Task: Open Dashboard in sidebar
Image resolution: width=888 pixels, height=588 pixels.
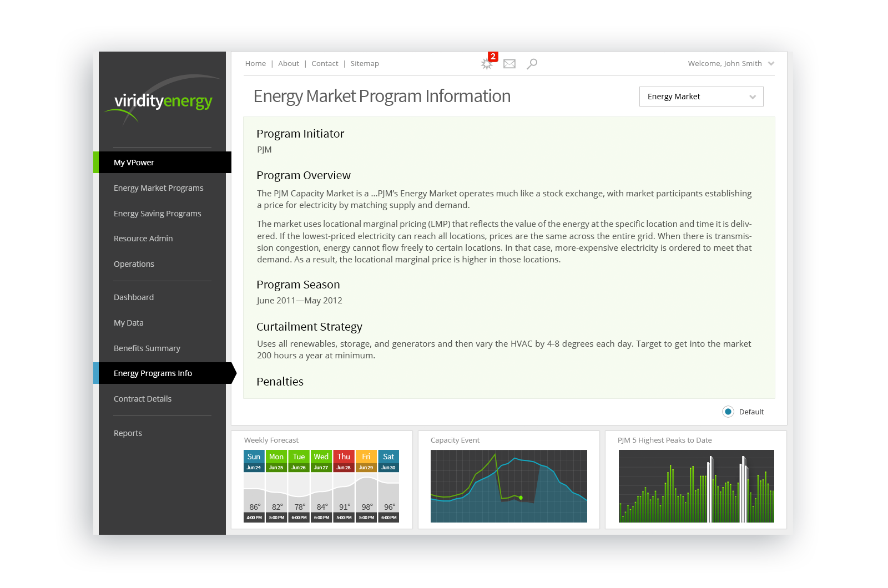Action: (x=134, y=297)
